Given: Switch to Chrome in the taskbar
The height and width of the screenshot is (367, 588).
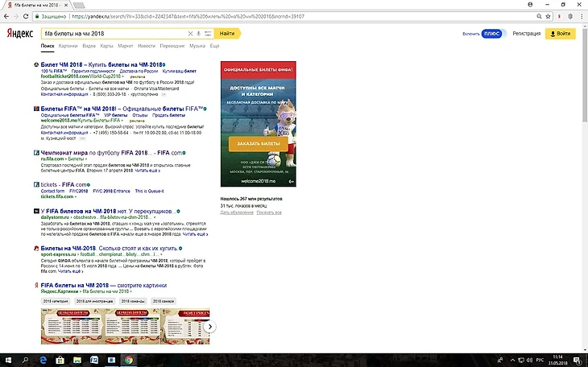Looking at the screenshot, I should (x=129, y=361).
